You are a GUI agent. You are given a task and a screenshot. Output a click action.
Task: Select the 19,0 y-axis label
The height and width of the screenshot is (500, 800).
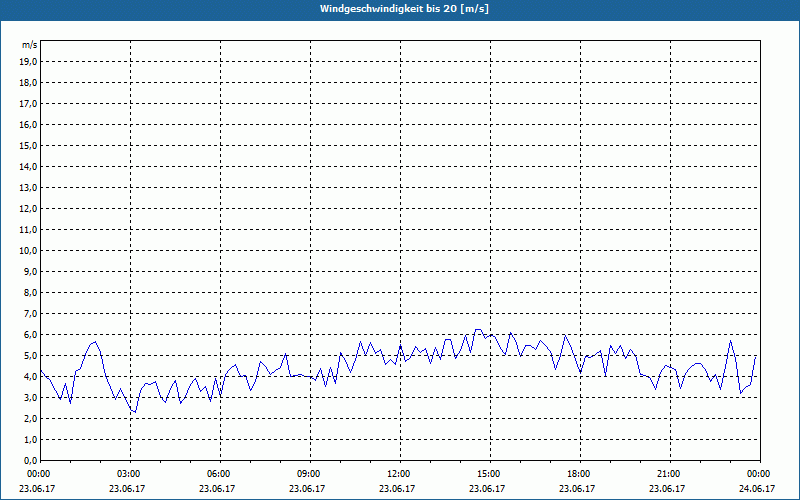tap(28, 62)
